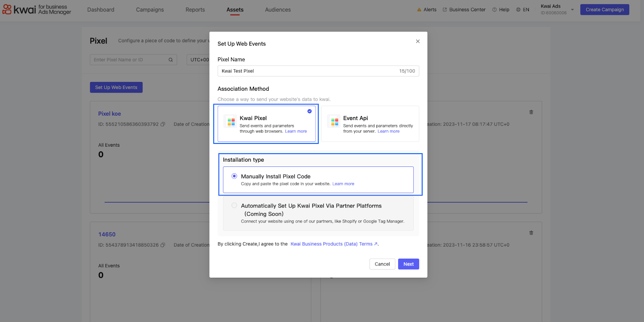Click the Alerts warning icon

419,10
